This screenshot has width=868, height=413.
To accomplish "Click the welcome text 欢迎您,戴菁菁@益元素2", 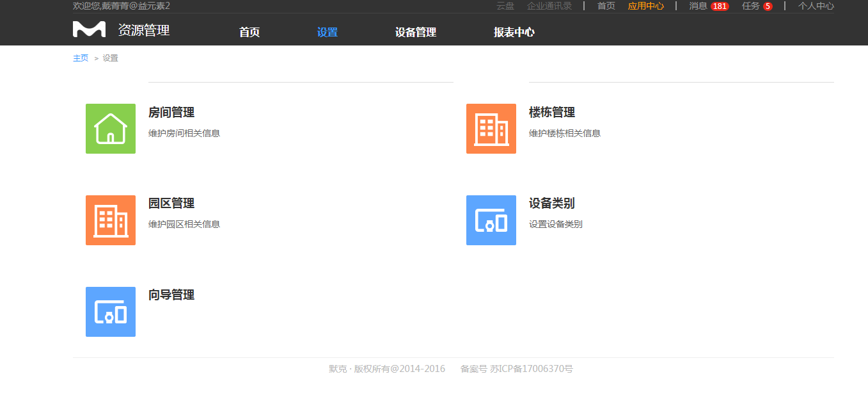I will pos(122,6).
